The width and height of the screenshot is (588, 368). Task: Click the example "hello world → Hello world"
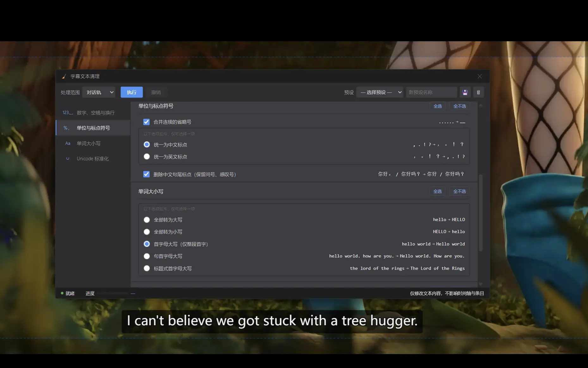433,244
